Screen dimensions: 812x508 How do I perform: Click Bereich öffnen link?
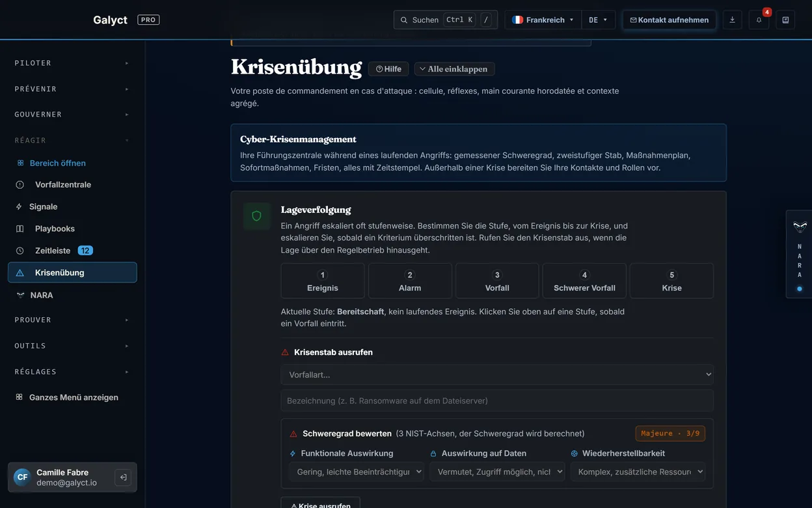(x=58, y=163)
